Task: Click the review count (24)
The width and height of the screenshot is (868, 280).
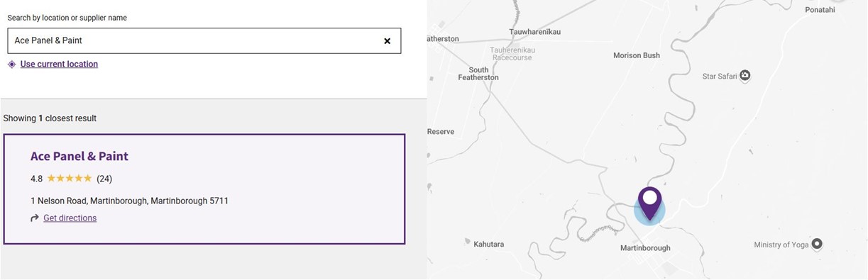Action: (x=104, y=179)
